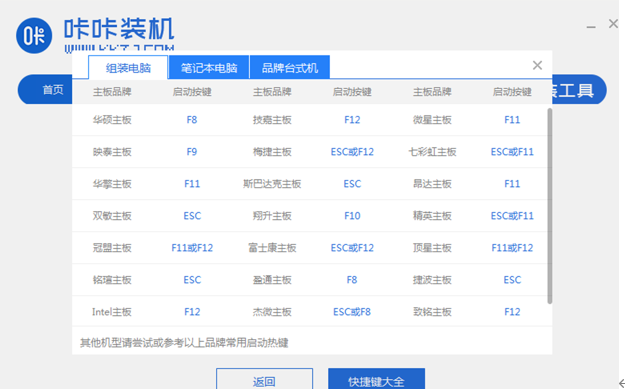The image size is (625, 389).
Task: Go to the 首页 navigation item
Action: click(x=53, y=90)
